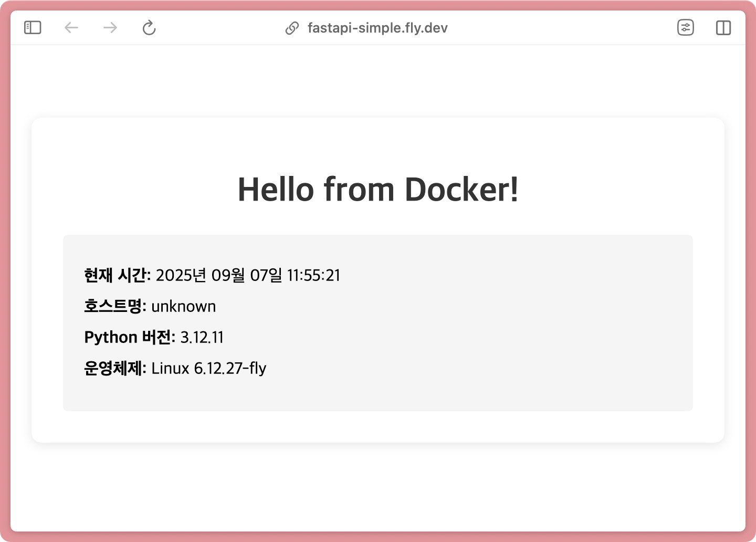Click the time "2025년 09월 07일 11:55:21"

(248, 275)
